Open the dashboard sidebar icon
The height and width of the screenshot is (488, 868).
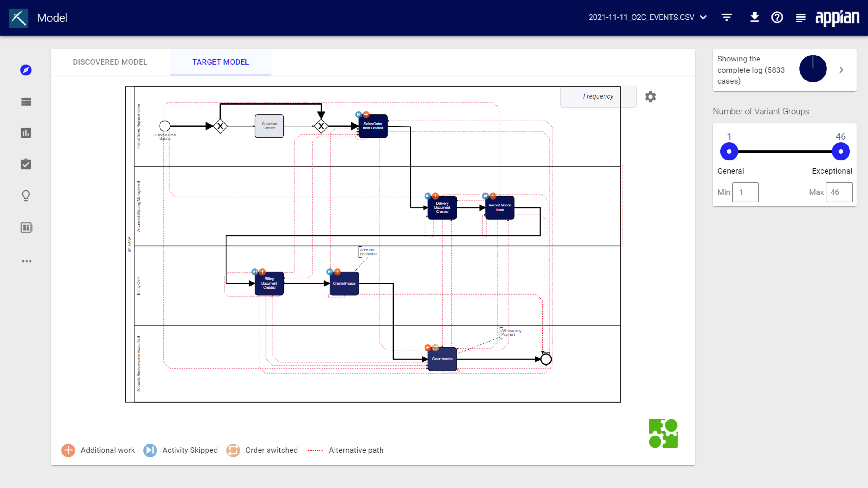26,228
